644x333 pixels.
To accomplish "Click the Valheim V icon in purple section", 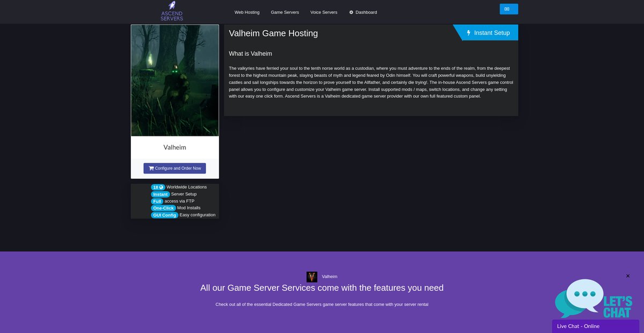I will (x=312, y=277).
